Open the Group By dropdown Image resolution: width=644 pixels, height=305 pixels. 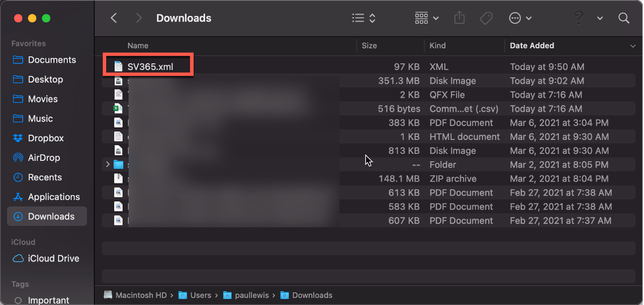pyautogui.click(x=426, y=18)
